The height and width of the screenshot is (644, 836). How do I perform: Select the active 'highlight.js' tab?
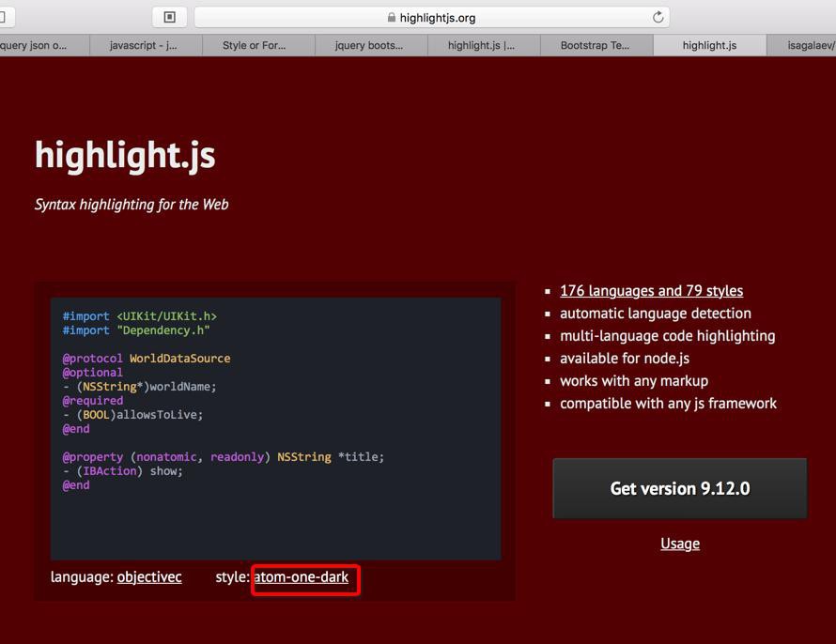click(x=709, y=45)
